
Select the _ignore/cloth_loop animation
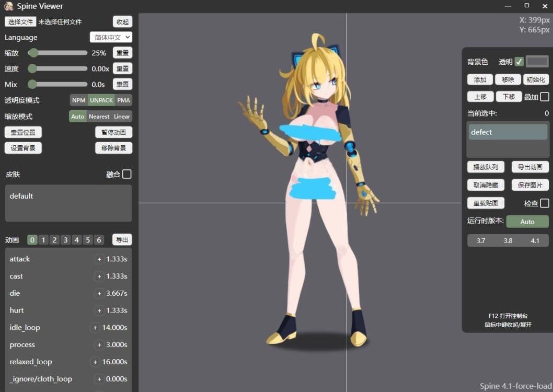[x=68, y=379]
